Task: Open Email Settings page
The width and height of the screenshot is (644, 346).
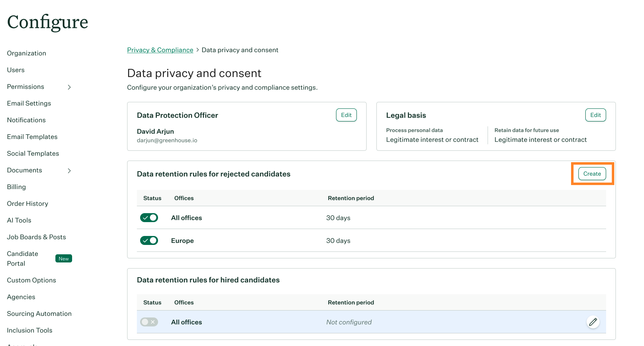Action: [x=29, y=104]
